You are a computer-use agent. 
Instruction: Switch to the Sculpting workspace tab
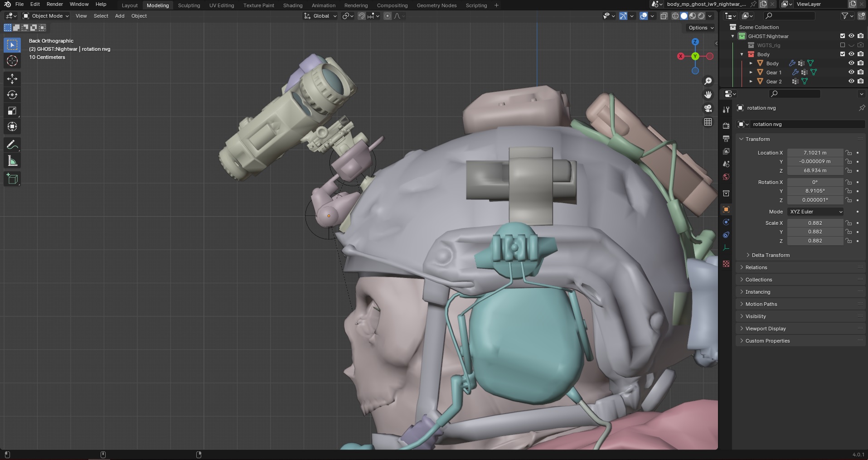(x=189, y=5)
